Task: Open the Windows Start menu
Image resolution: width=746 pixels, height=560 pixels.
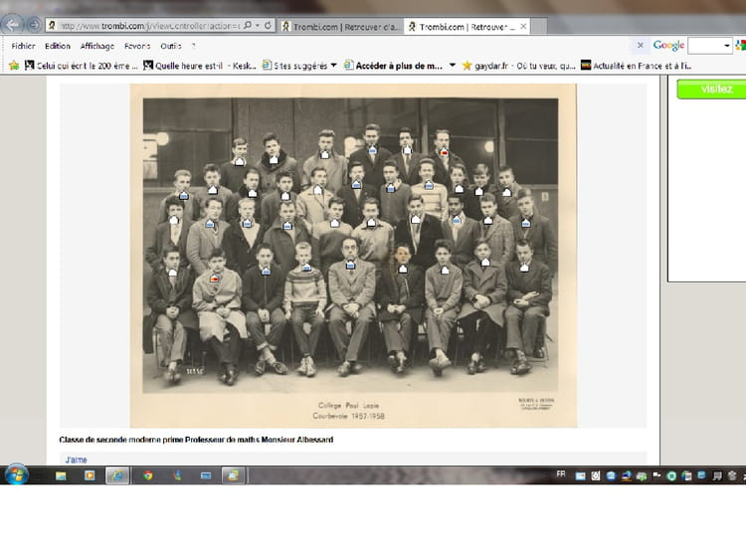Action: coord(15,475)
